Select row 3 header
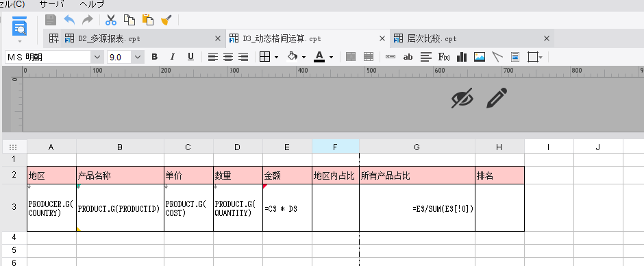This screenshot has width=644, height=266. coord(14,207)
